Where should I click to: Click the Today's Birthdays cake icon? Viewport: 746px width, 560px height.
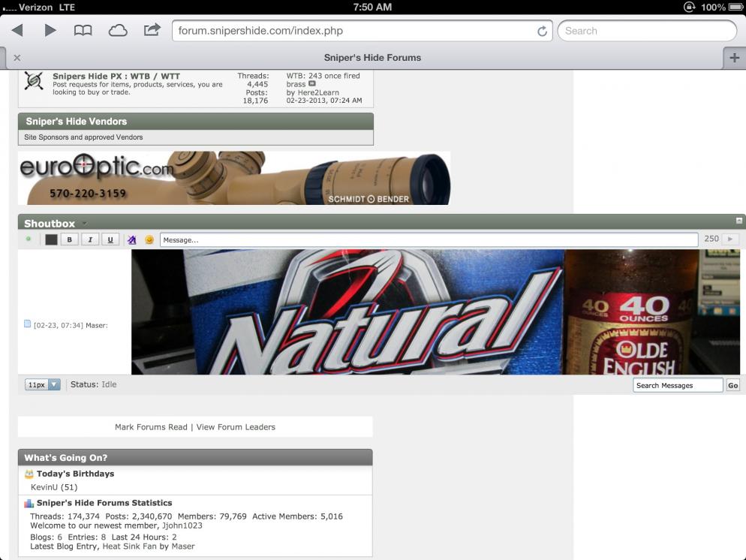(x=29, y=474)
